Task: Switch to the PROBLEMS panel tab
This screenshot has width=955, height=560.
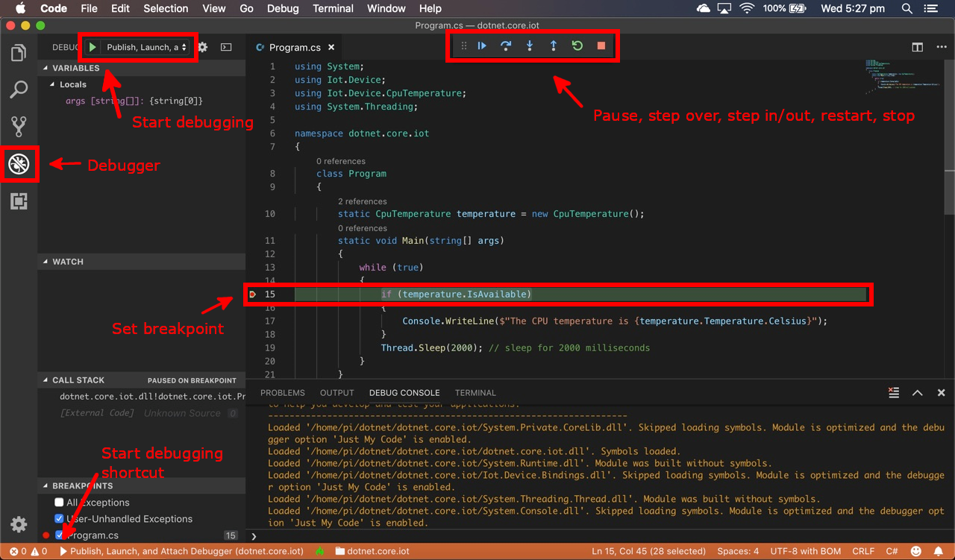Action: point(282,392)
